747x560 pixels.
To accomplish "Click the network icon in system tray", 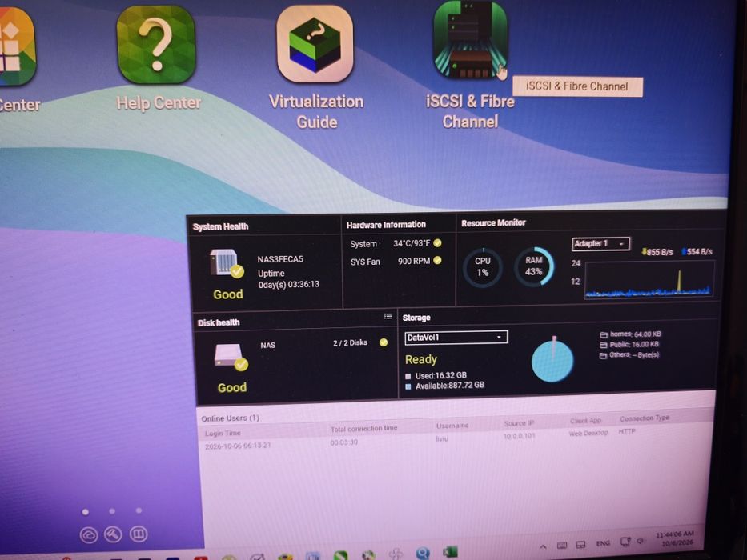I will click(625, 542).
